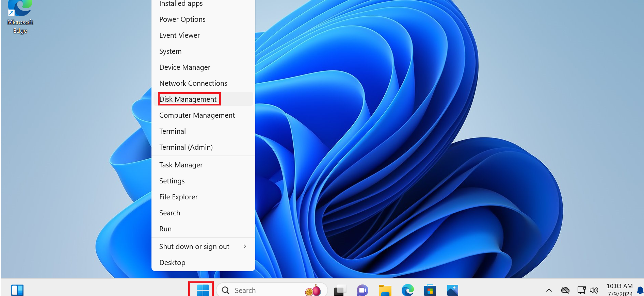644x296 pixels.
Task: Open File Explorer from the taskbar
Action: tap(385, 290)
